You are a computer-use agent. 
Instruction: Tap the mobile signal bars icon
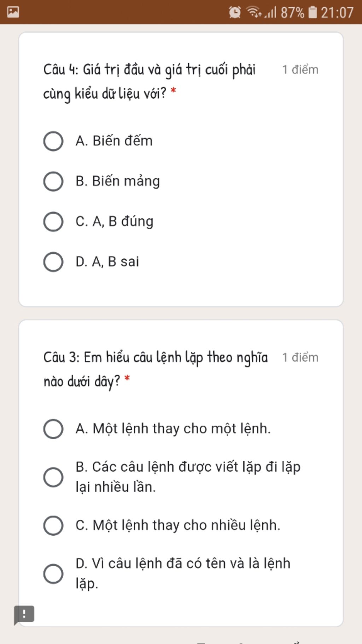[x=270, y=13]
